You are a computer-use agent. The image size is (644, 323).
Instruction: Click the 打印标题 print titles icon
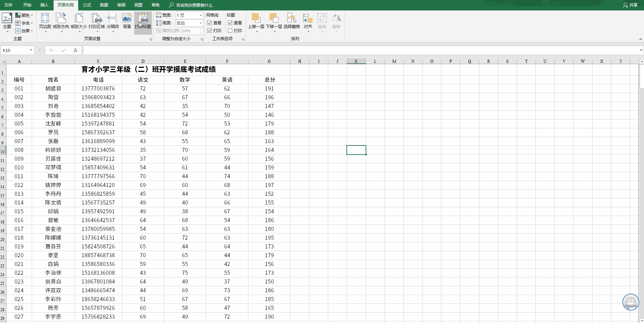point(143,21)
